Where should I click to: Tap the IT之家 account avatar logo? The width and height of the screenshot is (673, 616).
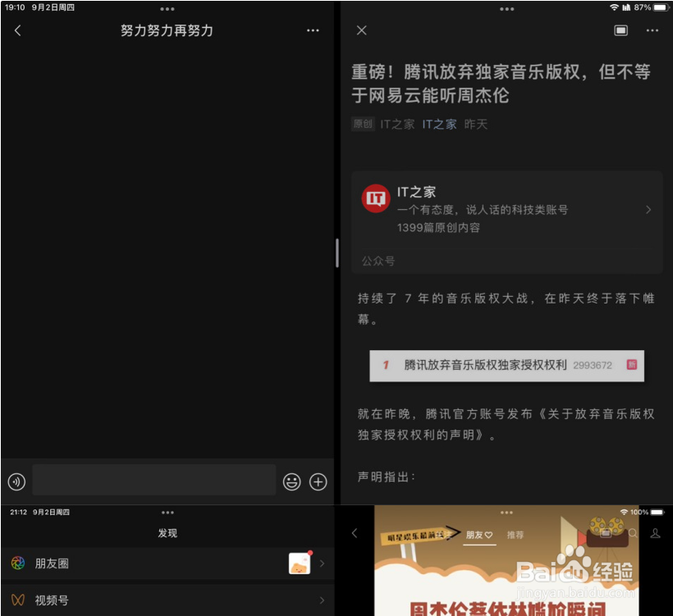(x=375, y=198)
